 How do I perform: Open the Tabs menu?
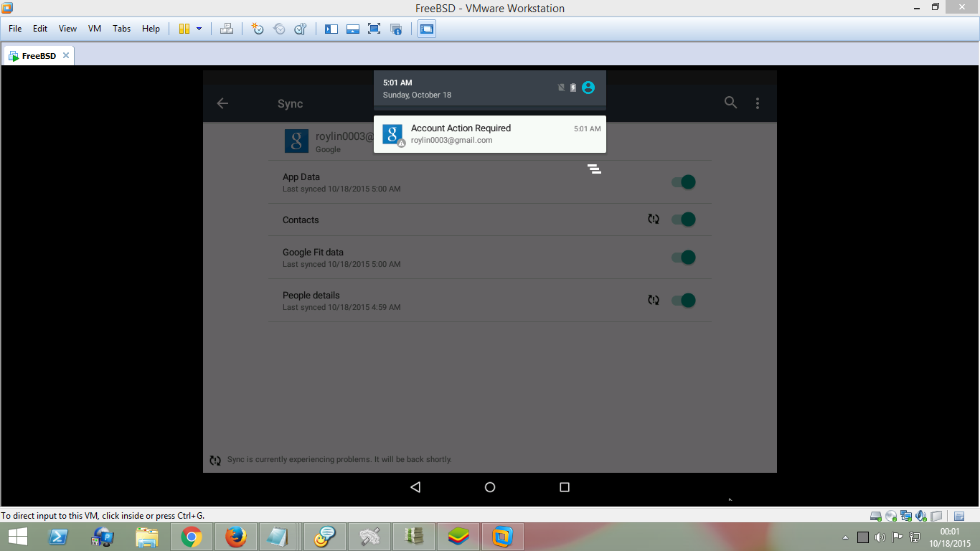click(x=121, y=29)
